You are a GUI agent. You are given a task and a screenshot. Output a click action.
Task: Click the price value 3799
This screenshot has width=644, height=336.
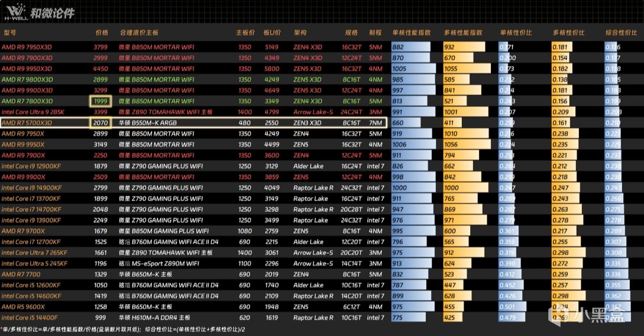click(100, 47)
